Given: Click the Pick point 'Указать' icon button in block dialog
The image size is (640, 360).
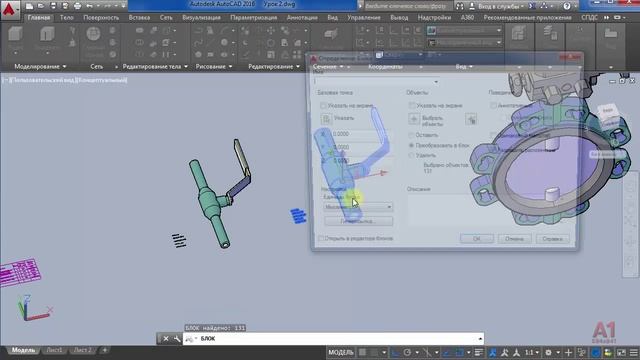Looking at the screenshot, I should pos(326,119).
